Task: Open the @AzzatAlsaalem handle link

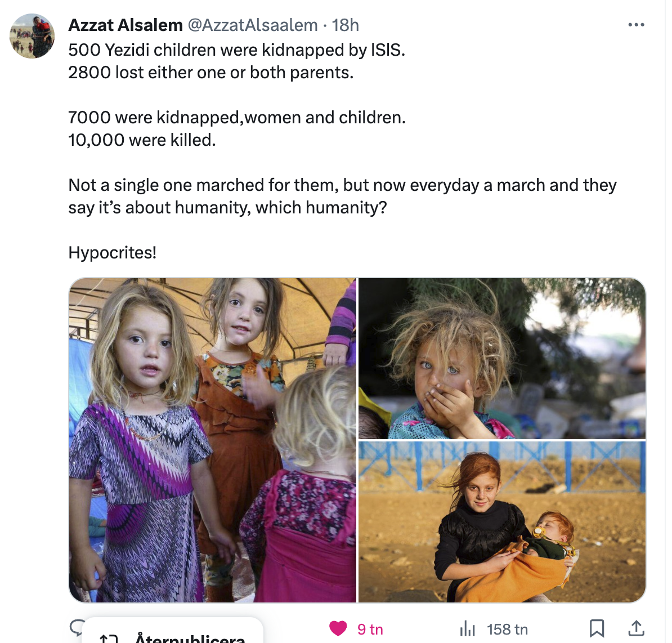Action: pyautogui.click(x=252, y=25)
